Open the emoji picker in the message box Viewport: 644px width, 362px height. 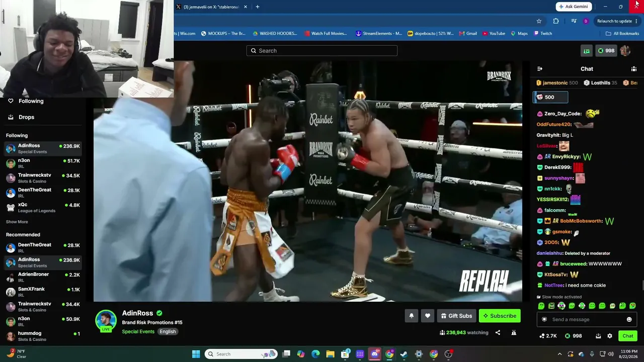click(x=629, y=319)
